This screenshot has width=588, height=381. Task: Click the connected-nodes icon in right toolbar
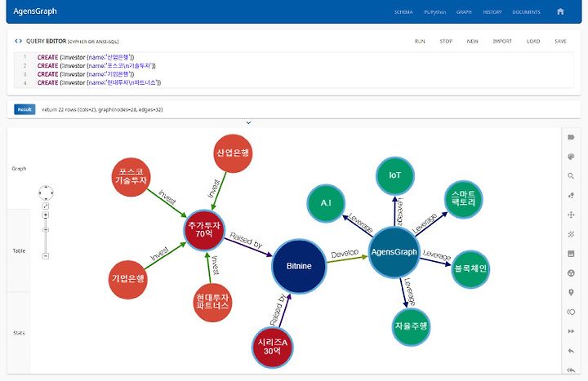[571, 196]
